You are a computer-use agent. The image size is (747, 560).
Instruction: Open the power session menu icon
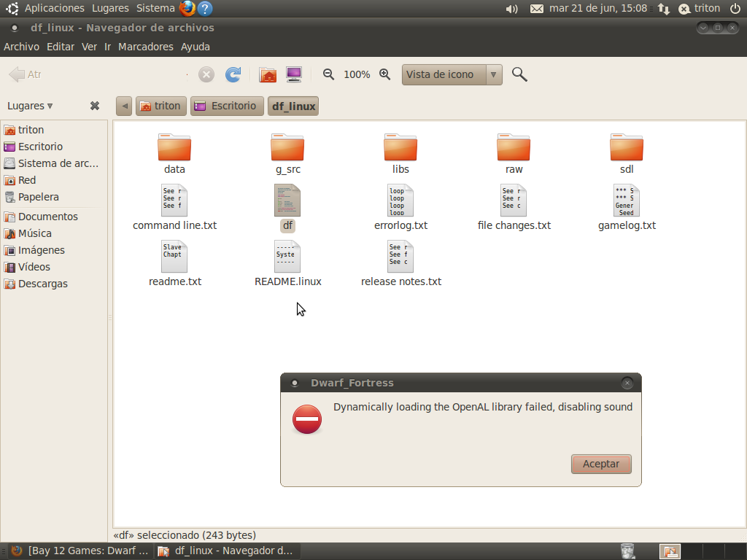click(x=735, y=8)
